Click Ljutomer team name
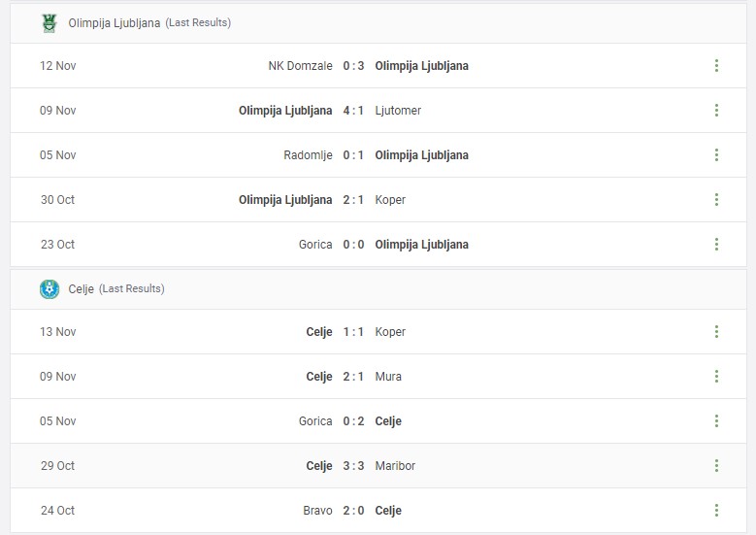The height and width of the screenshot is (535, 756). tap(398, 111)
